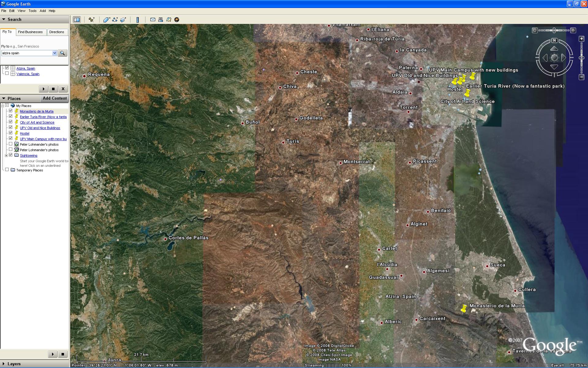Open the Add menu
The height and width of the screenshot is (368, 588).
pyautogui.click(x=43, y=11)
